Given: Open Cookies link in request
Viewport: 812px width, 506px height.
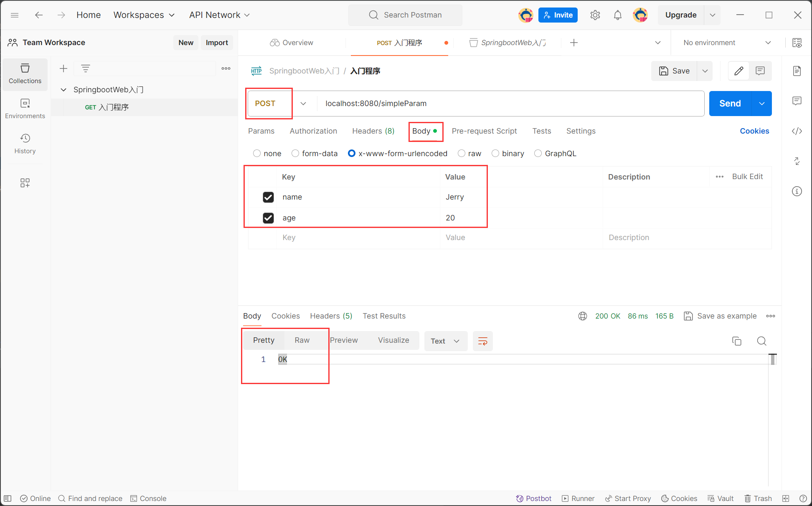Looking at the screenshot, I should click(754, 131).
